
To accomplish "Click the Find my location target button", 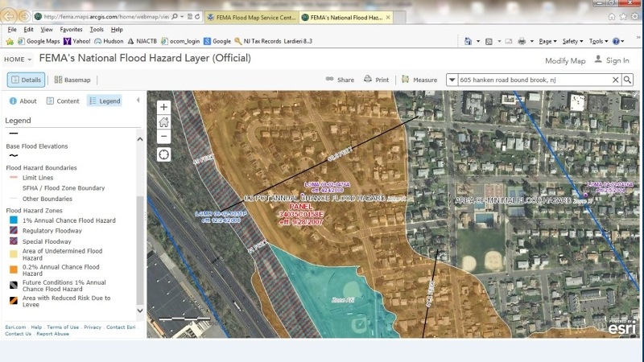I will (x=163, y=154).
